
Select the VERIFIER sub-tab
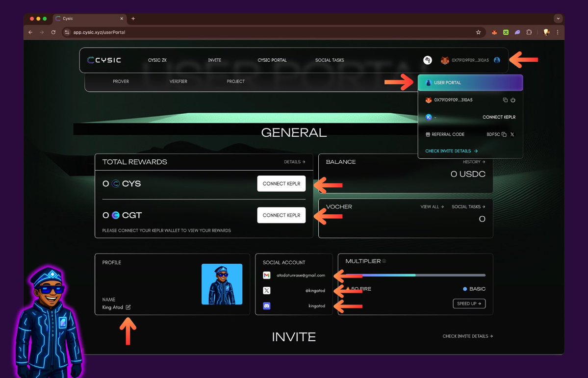(x=178, y=81)
